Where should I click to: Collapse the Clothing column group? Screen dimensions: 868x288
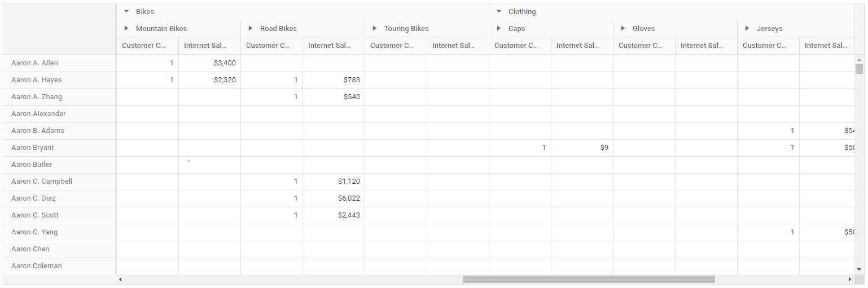click(x=499, y=11)
